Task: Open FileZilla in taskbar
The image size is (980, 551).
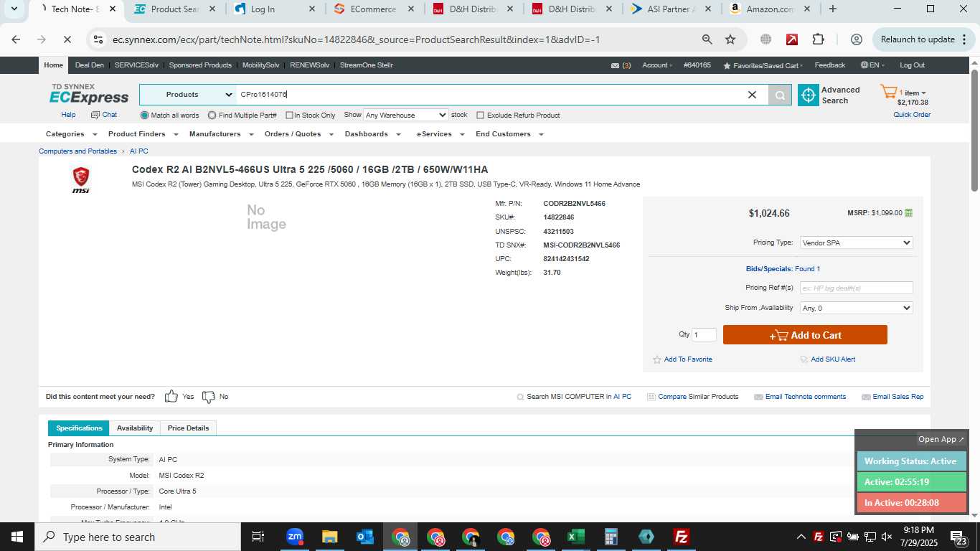Action: 682,537
